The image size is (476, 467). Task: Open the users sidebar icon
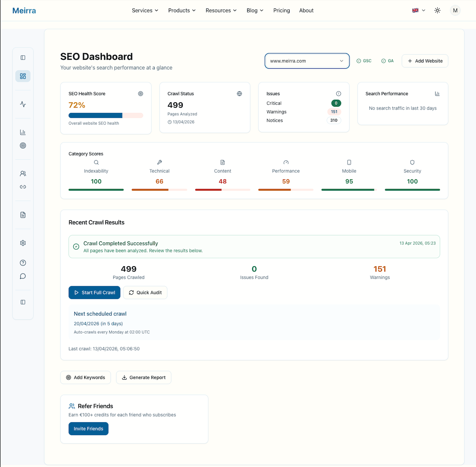pyautogui.click(x=23, y=174)
